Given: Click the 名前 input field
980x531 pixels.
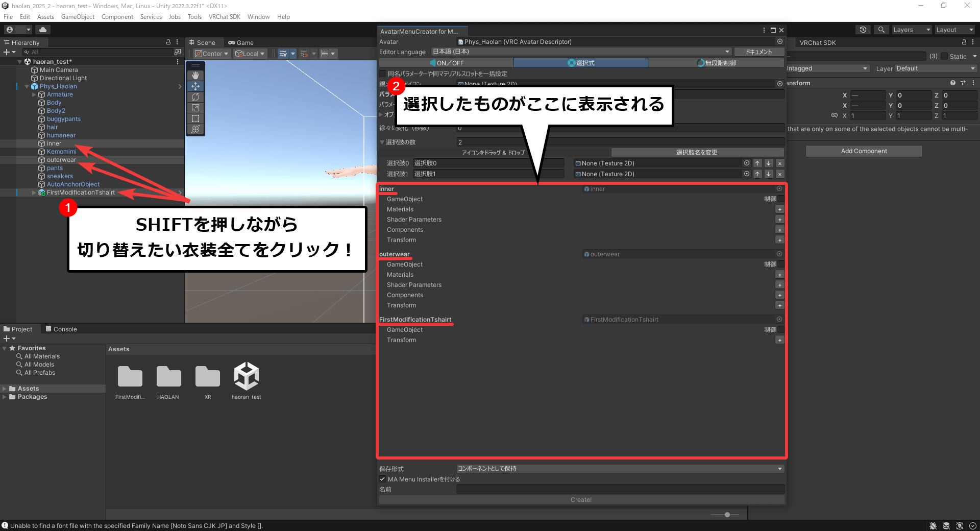Looking at the screenshot, I should click(620, 489).
